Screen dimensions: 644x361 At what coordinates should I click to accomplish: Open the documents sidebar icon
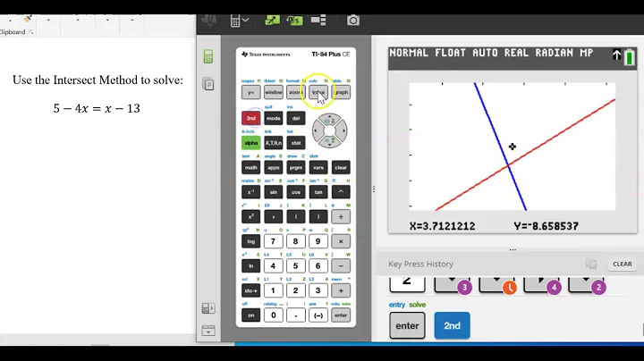tap(208, 85)
